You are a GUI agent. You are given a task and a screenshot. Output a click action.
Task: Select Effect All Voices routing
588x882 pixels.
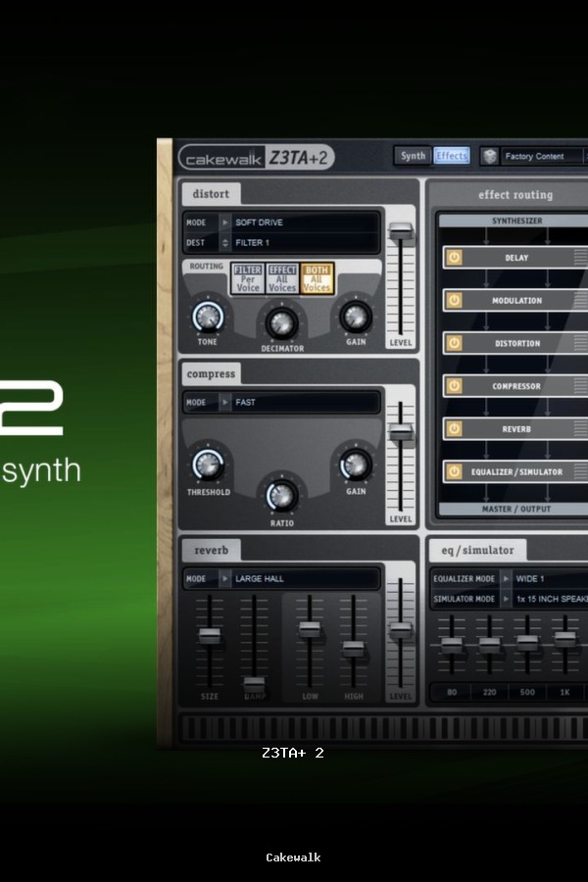(x=282, y=278)
